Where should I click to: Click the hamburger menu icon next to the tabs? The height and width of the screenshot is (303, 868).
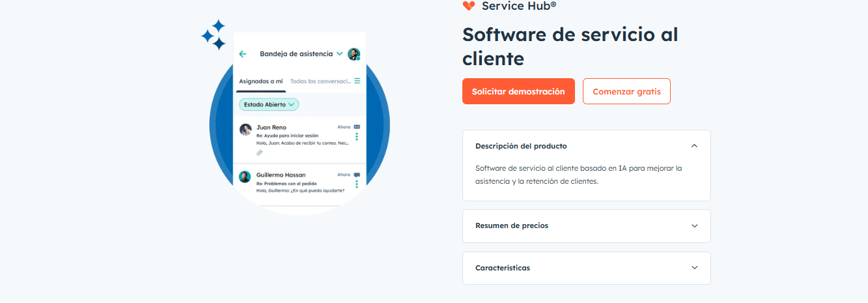click(357, 81)
